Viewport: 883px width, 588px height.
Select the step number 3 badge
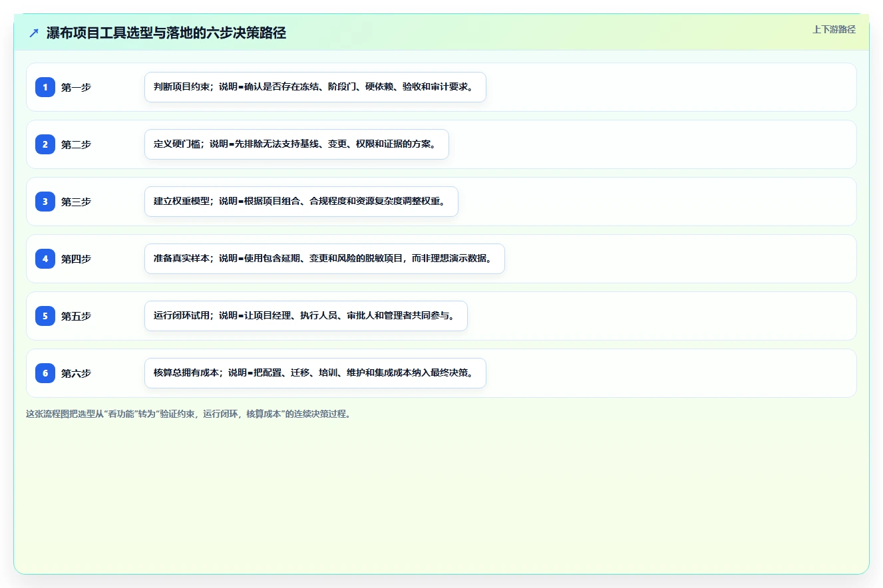click(x=45, y=202)
